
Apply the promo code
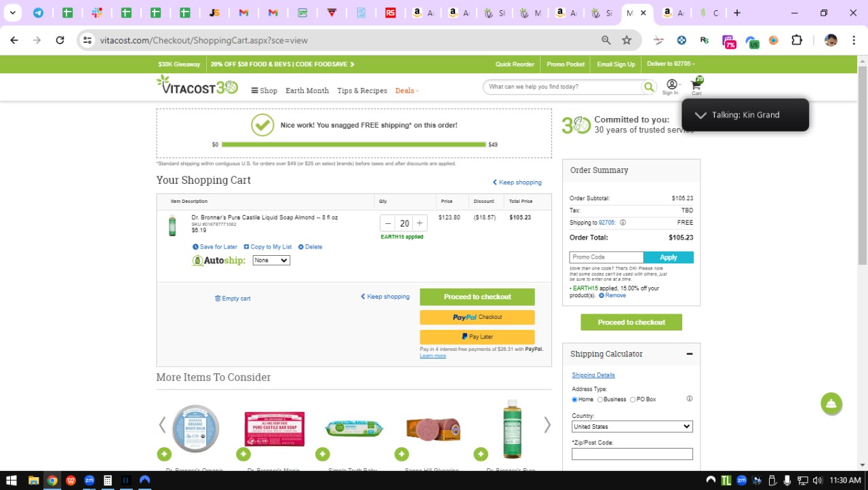[x=669, y=257]
